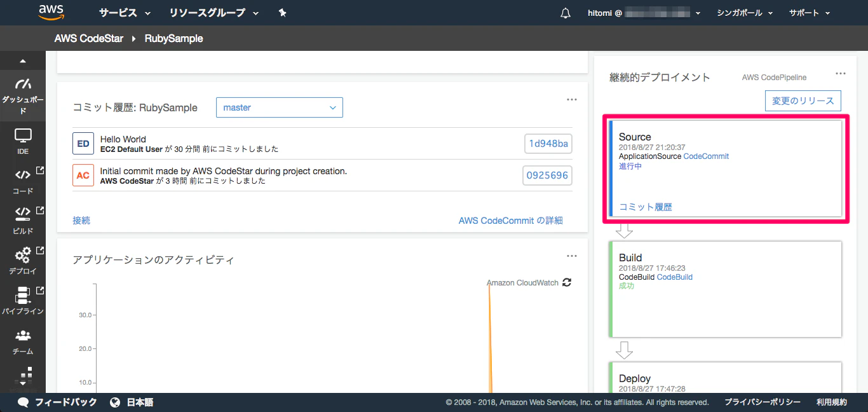Screen dimensions: 868x412
Task: Open the Code icon in the sidebar
Action: click(23, 175)
